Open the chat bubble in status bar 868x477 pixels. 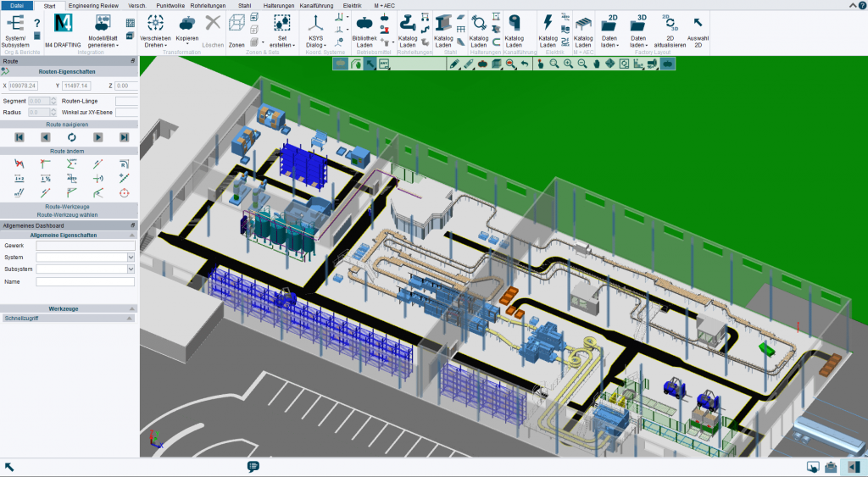[253, 467]
